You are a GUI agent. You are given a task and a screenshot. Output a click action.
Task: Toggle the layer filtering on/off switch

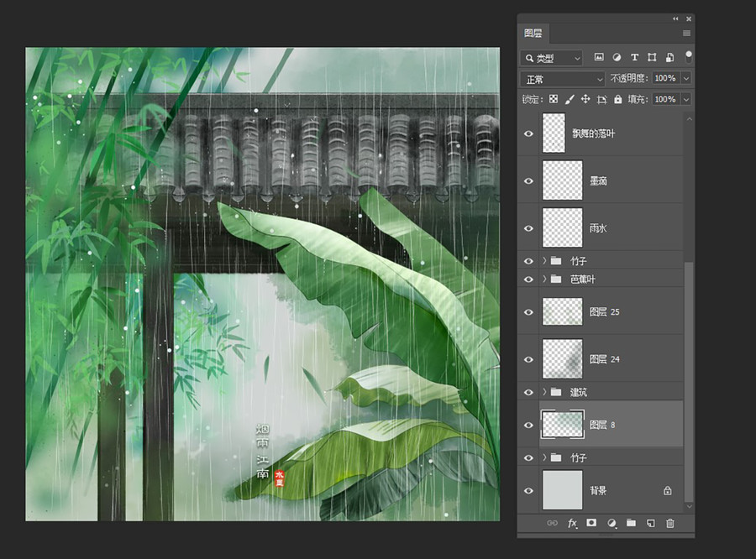click(x=689, y=56)
